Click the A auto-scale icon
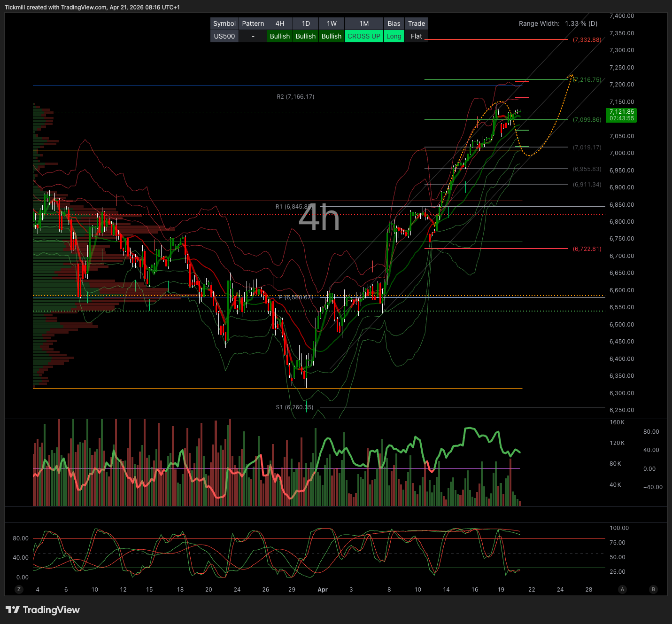 pyautogui.click(x=623, y=589)
